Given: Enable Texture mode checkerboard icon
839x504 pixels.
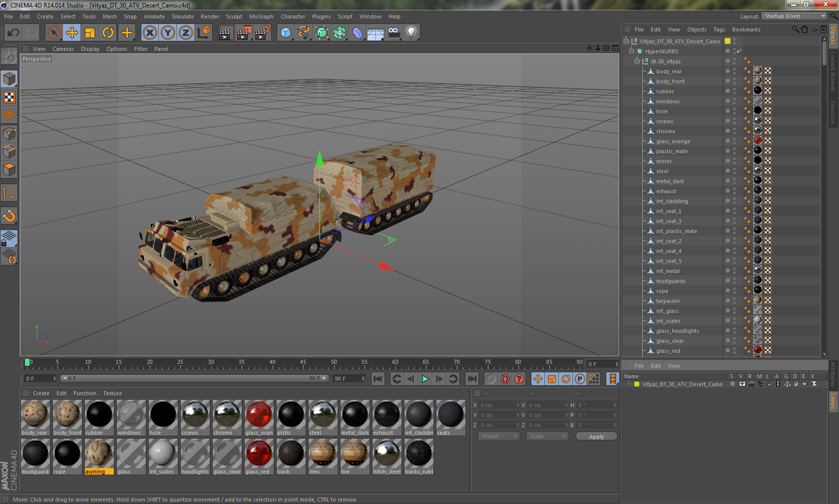Looking at the screenshot, I should point(9,97).
